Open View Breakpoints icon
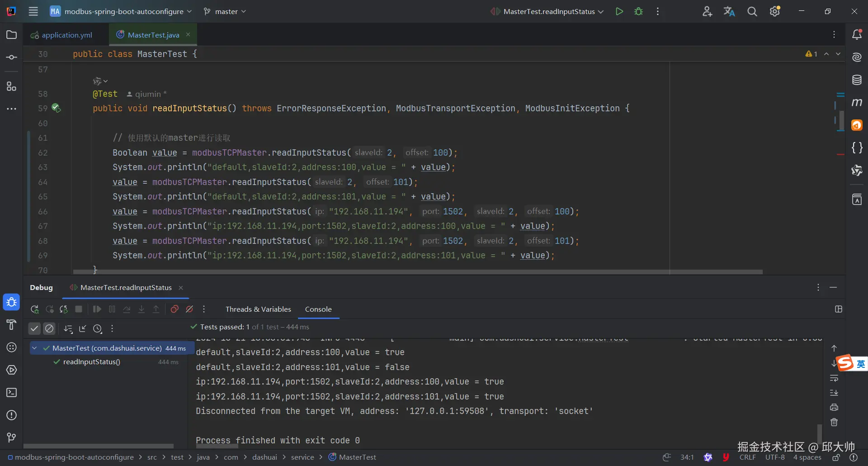This screenshot has height=466, width=868. coord(175,309)
